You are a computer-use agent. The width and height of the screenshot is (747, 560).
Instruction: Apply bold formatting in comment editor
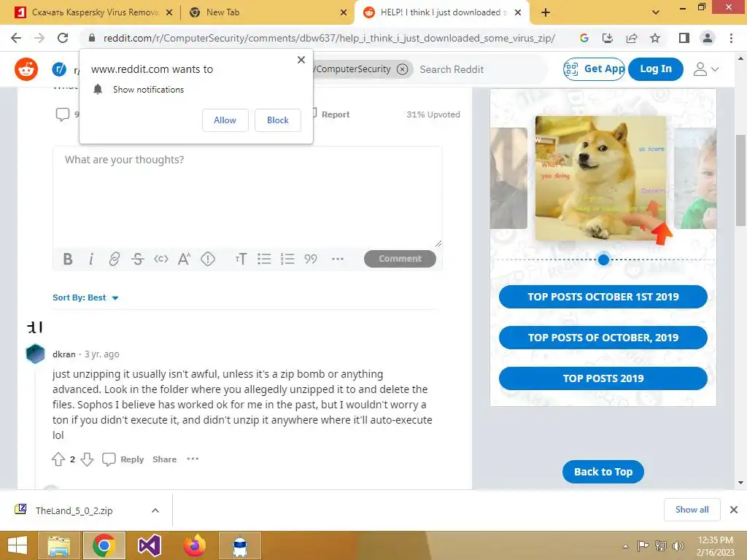point(68,259)
